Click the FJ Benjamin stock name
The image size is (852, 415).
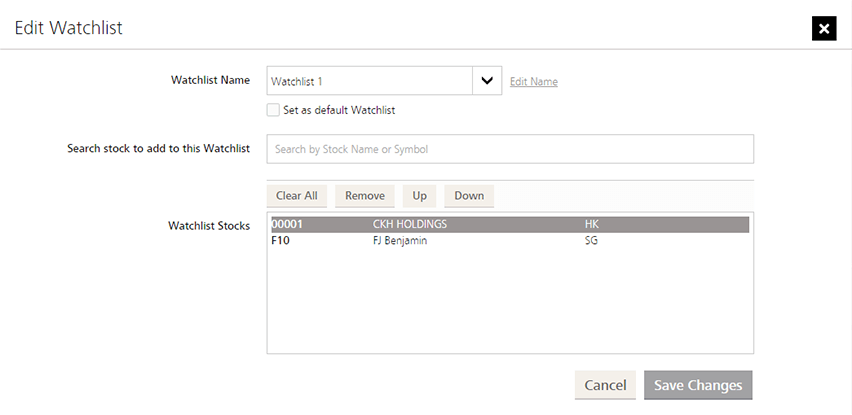(x=400, y=241)
